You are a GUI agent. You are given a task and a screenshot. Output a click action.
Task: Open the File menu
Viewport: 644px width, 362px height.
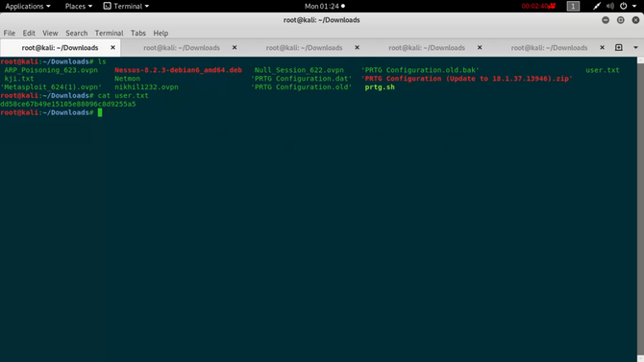click(10, 34)
